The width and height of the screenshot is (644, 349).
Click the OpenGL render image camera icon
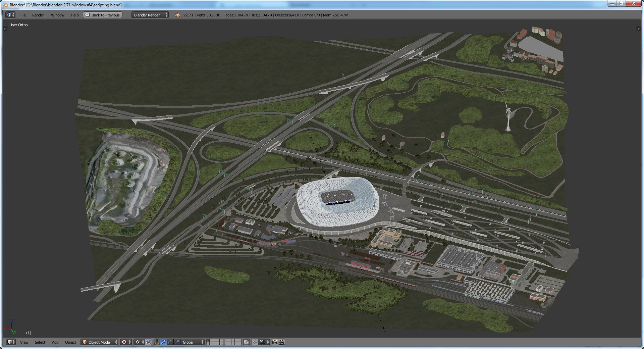point(275,342)
